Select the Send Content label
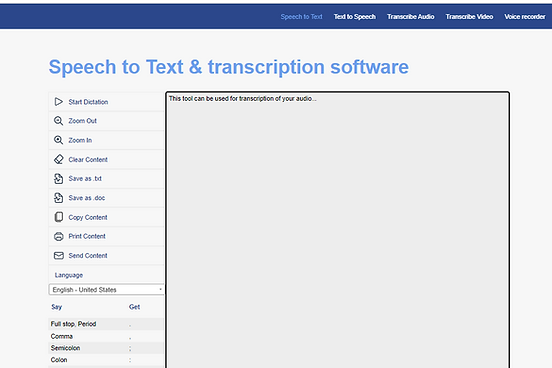Screen dimensions: 552x368 click(x=88, y=256)
